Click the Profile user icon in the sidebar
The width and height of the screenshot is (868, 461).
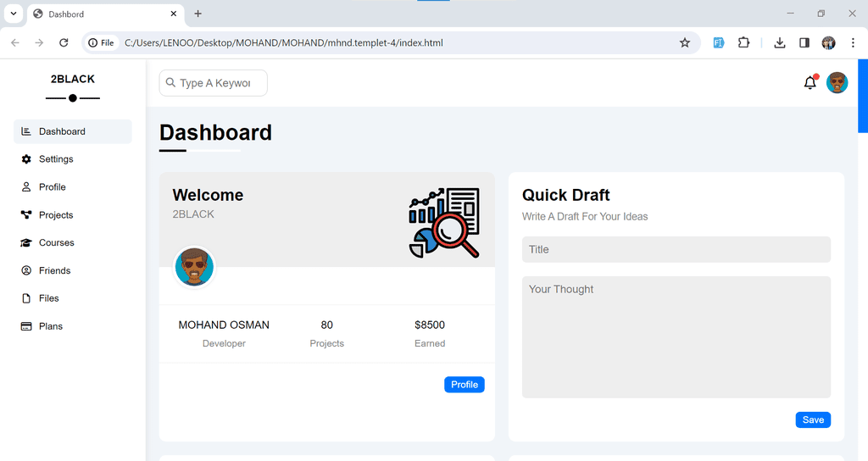pyautogui.click(x=26, y=187)
